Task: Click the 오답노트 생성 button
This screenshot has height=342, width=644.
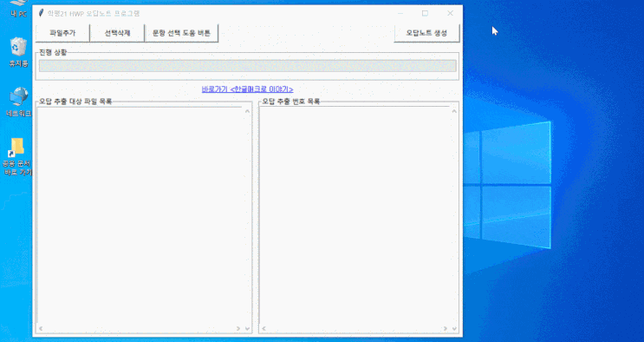Action: pos(426,33)
